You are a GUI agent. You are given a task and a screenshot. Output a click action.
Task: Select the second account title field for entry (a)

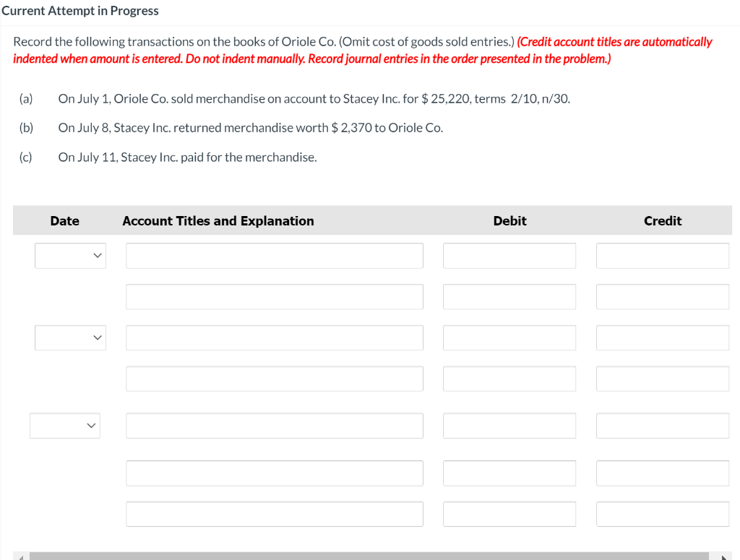[274, 296]
